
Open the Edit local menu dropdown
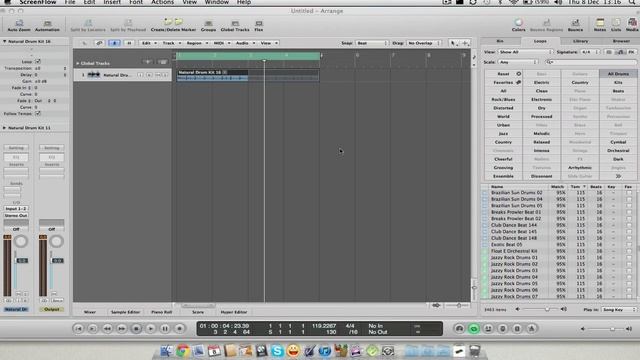[x=149, y=43]
